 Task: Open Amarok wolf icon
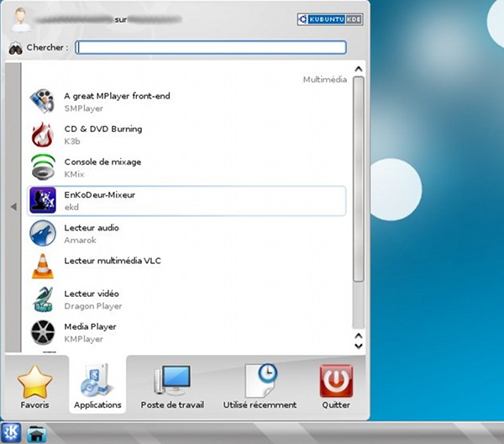(x=43, y=233)
